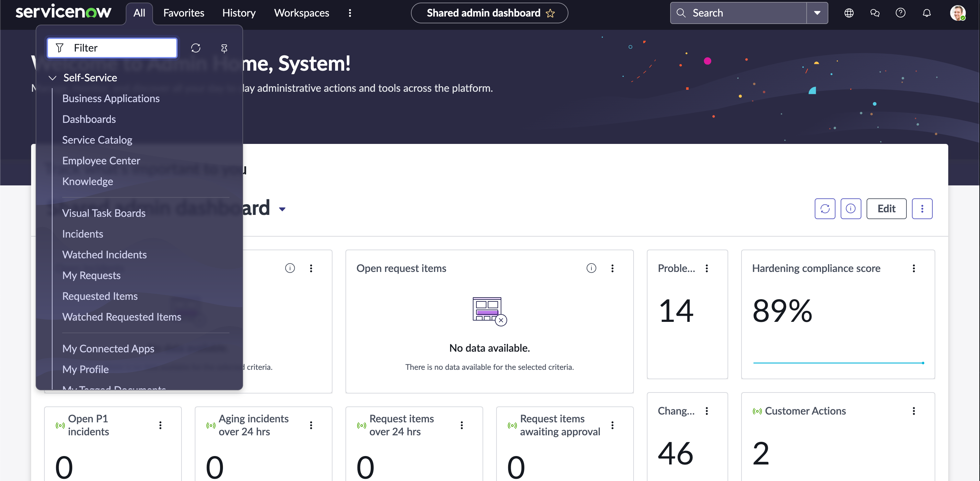Open the Workspaces menu tab
Viewport: 980px width, 481px height.
point(301,13)
